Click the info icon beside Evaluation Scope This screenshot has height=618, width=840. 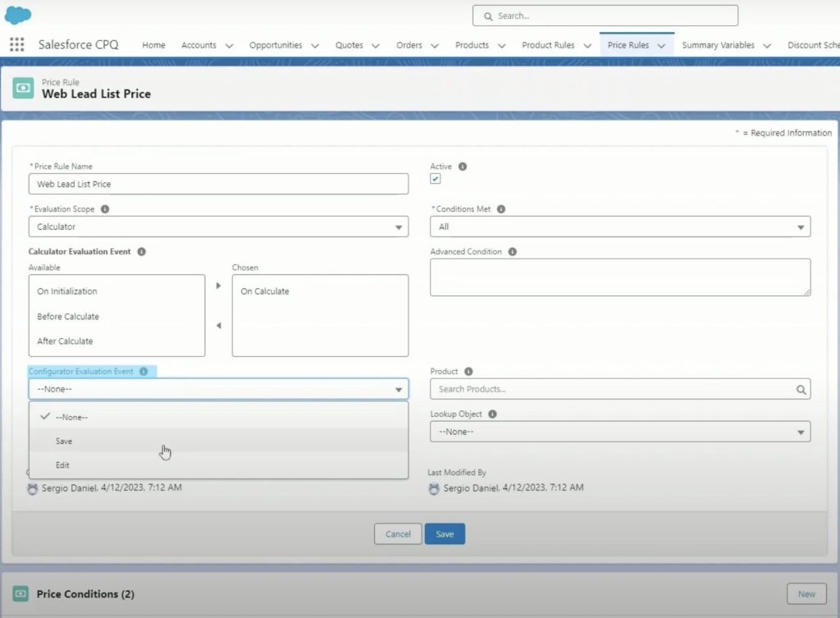105,209
